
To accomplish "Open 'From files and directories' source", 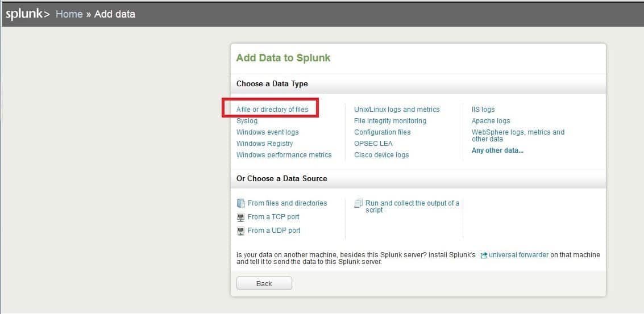I will pos(287,203).
